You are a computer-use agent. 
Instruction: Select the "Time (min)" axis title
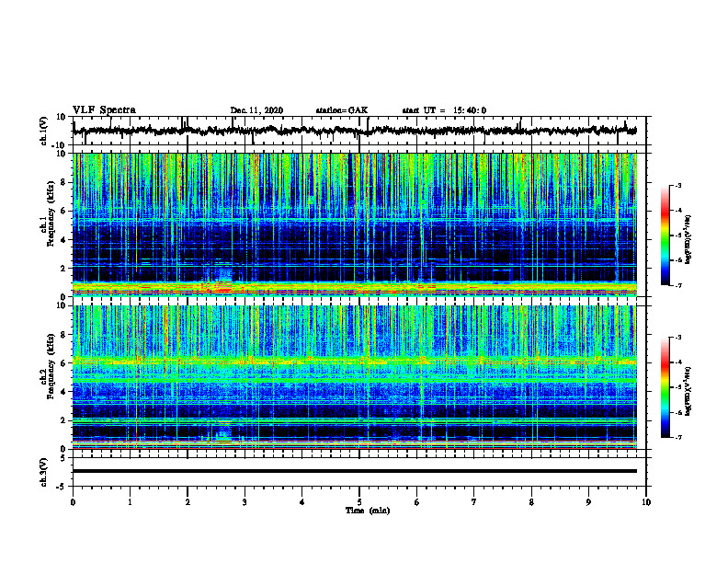(368, 511)
